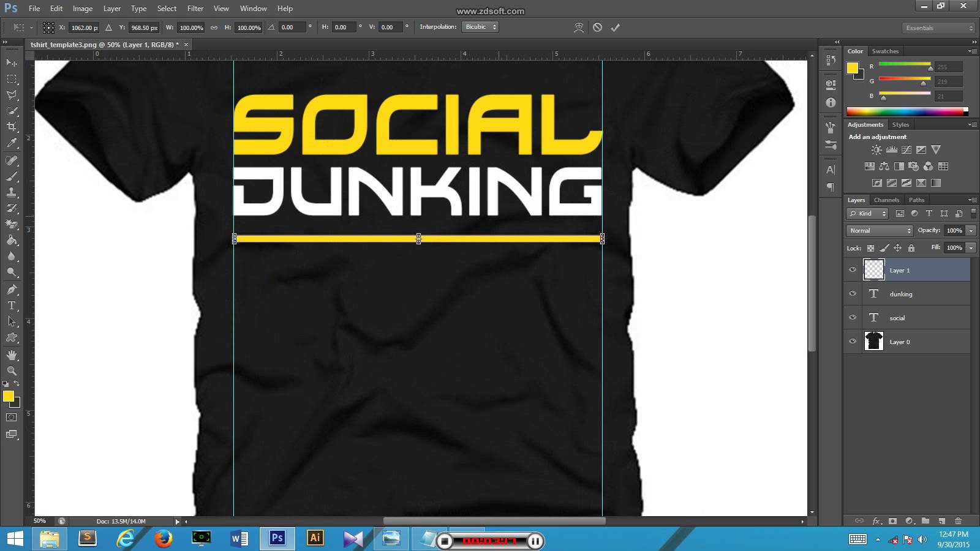Switch to the Channels tab

coord(886,200)
